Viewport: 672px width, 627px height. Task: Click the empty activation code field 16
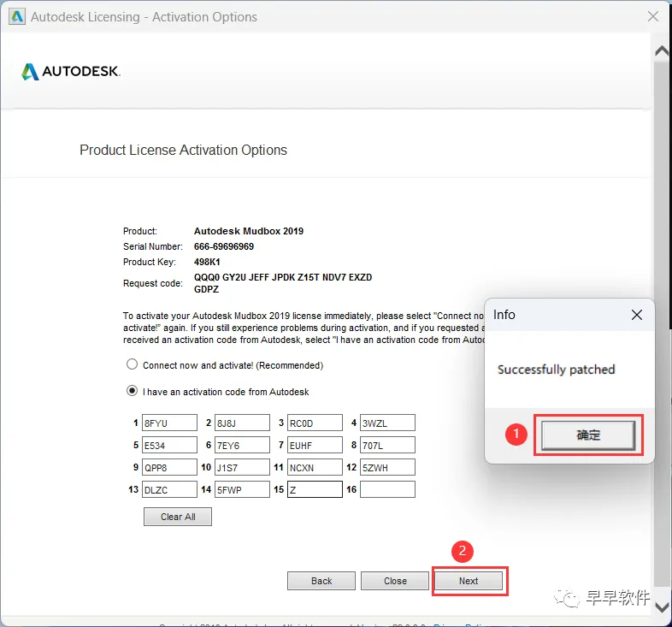point(387,490)
